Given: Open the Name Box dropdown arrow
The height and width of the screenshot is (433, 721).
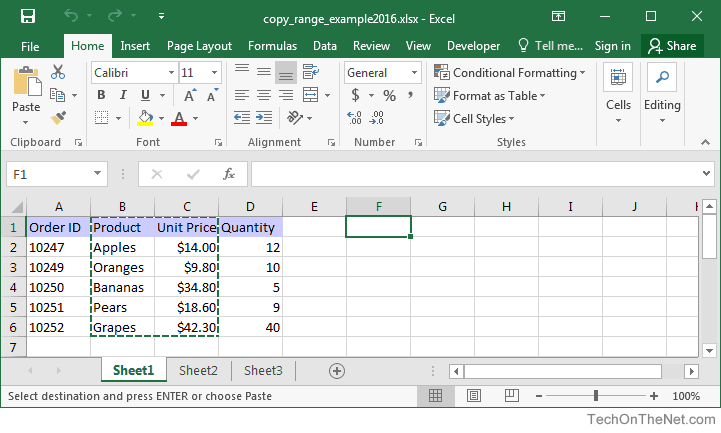Looking at the screenshot, I should point(97,174).
